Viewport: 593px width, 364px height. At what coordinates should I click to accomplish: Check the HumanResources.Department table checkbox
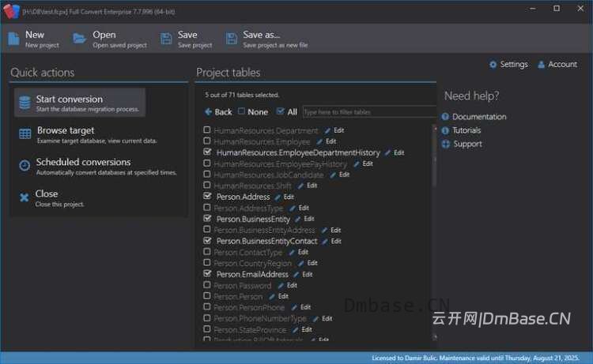point(207,130)
